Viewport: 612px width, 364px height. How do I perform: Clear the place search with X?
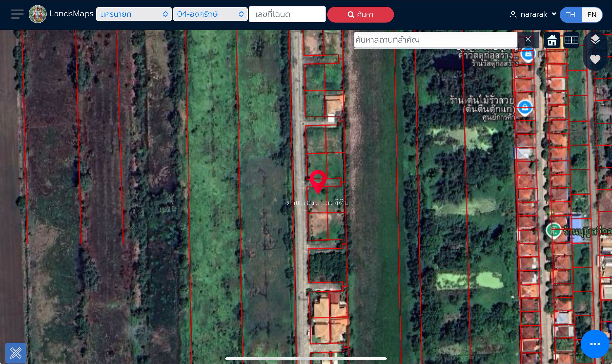click(528, 39)
